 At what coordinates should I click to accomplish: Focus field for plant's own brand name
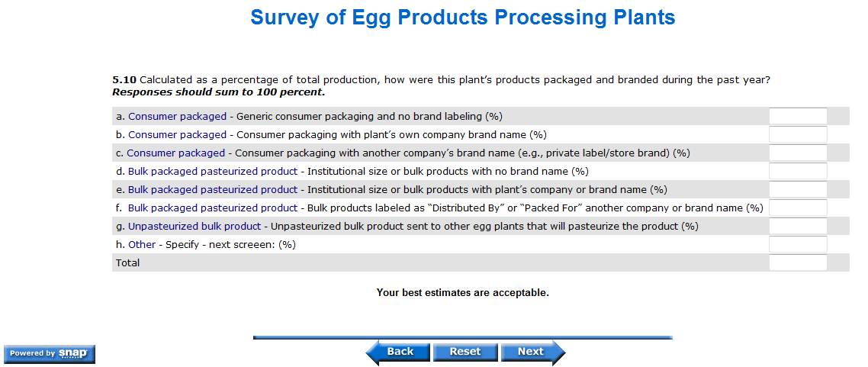[798, 135]
